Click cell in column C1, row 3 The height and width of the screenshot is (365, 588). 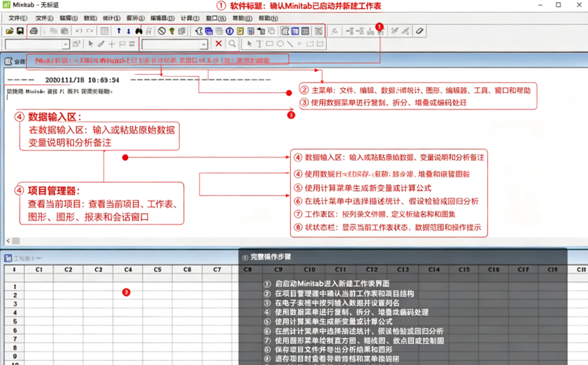[39, 304]
